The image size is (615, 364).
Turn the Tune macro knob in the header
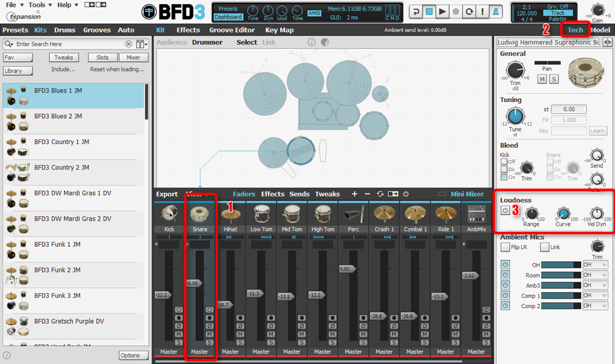coord(252,12)
